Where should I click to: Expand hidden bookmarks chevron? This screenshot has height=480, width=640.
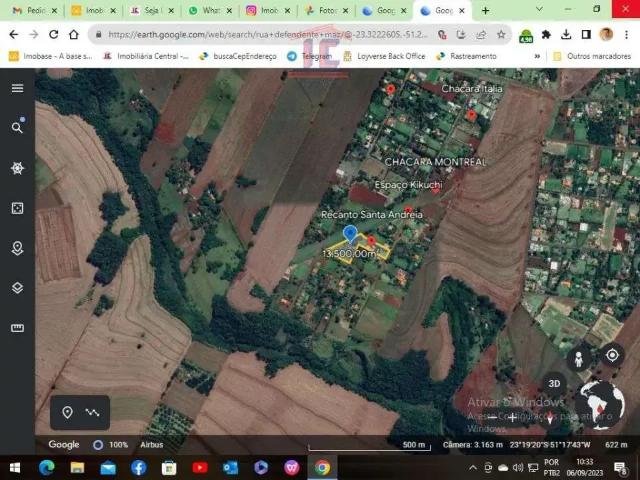pyautogui.click(x=537, y=56)
